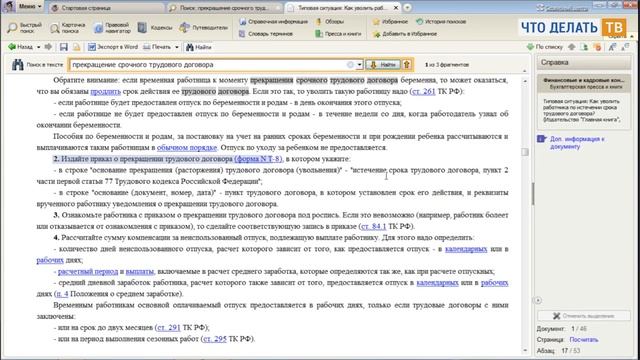Open История поисков
640x360 pixels.
[x=441, y=22]
